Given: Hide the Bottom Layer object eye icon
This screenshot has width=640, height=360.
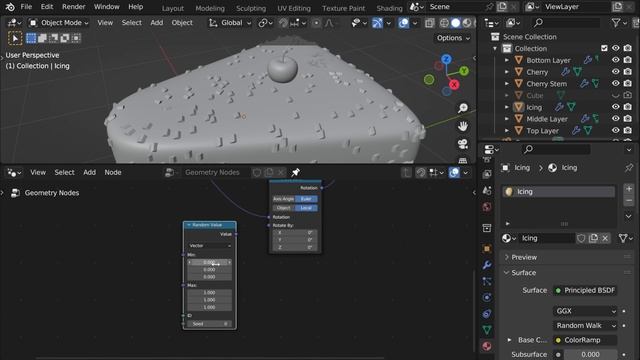Looking at the screenshot, I should pyautogui.click(x=616, y=60).
